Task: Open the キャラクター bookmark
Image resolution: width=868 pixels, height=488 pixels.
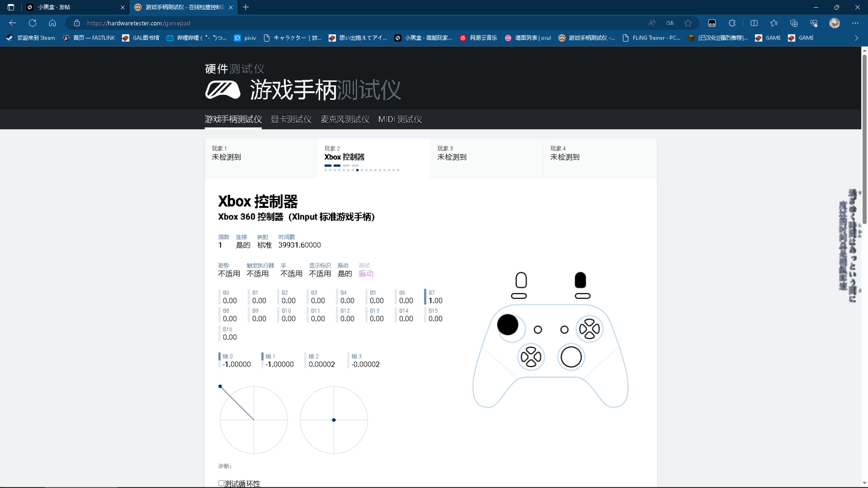Action: (x=292, y=38)
